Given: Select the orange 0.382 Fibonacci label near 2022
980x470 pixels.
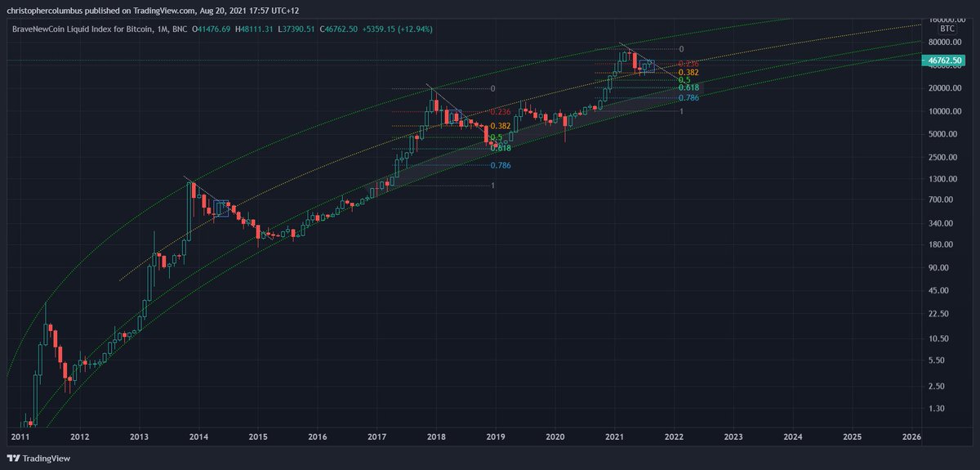Looking at the screenshot, I should coord(688,73).
